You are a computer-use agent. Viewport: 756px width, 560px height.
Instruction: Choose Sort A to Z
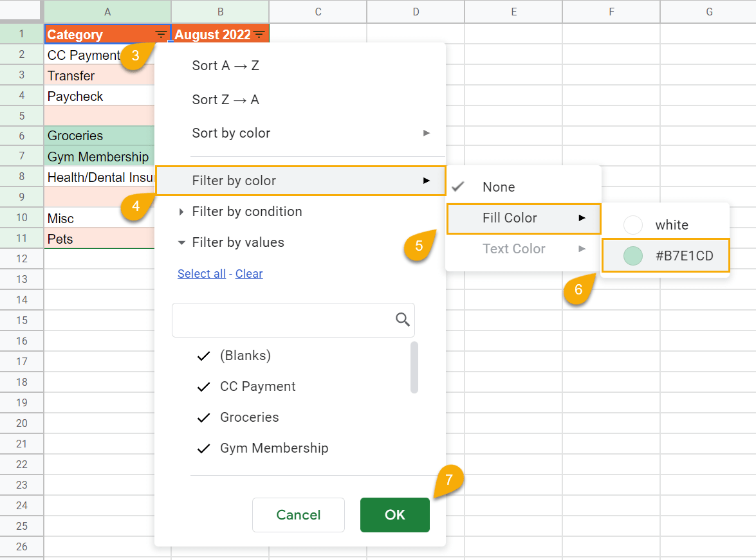[x=225, y=65]
